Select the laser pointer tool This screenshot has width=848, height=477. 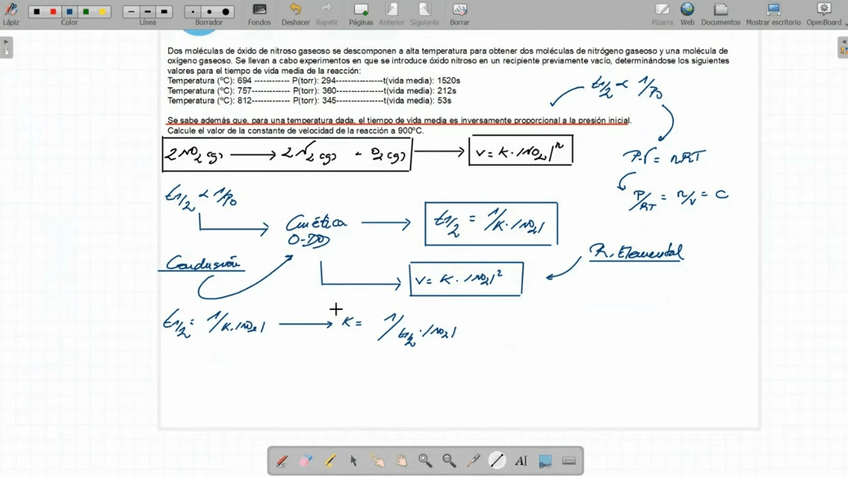click(473, 461)
